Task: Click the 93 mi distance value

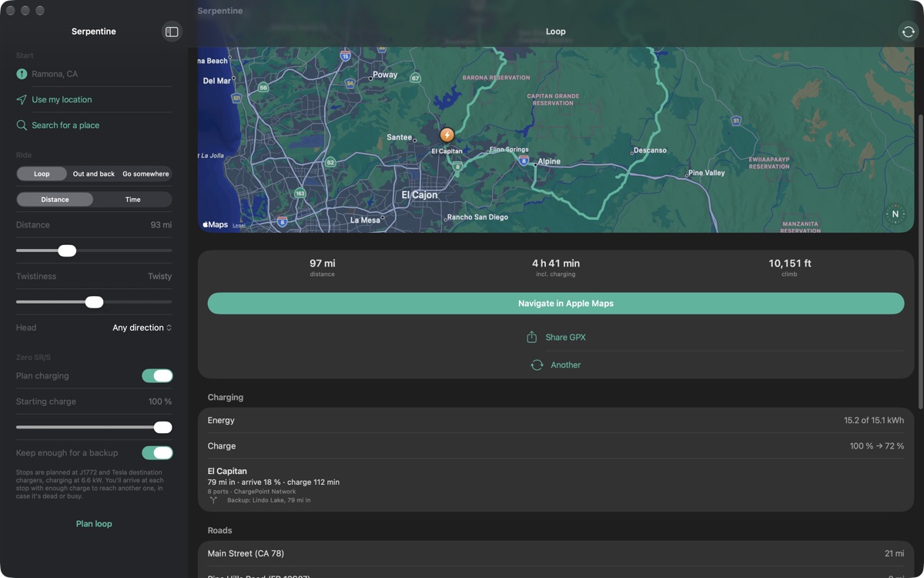Action: 161,225
